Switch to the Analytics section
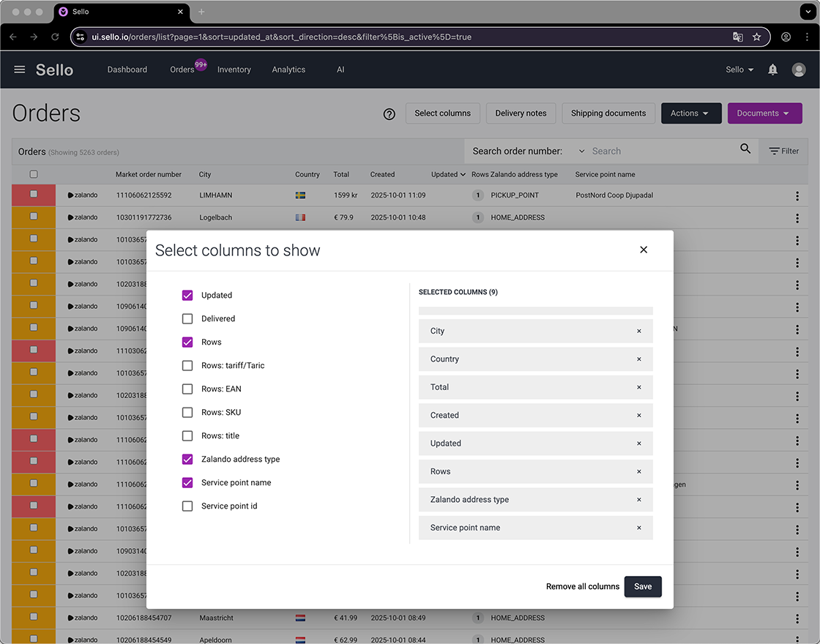 (288, 70)
